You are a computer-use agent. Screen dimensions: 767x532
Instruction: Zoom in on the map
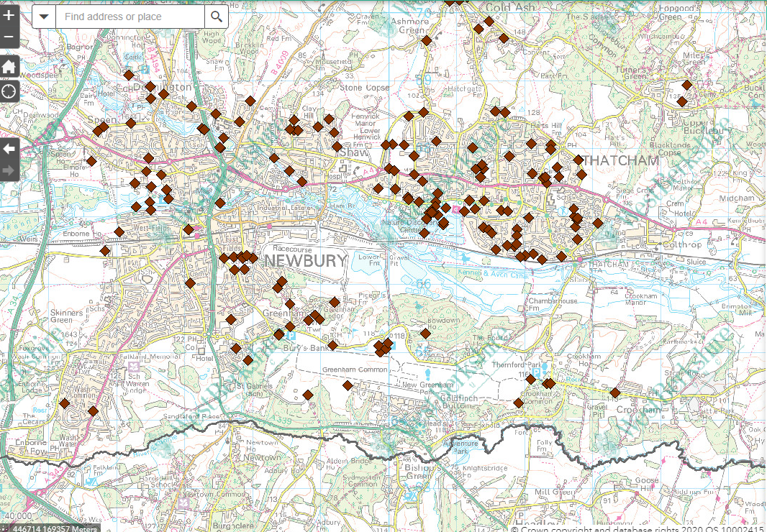[x=9, y=14]
